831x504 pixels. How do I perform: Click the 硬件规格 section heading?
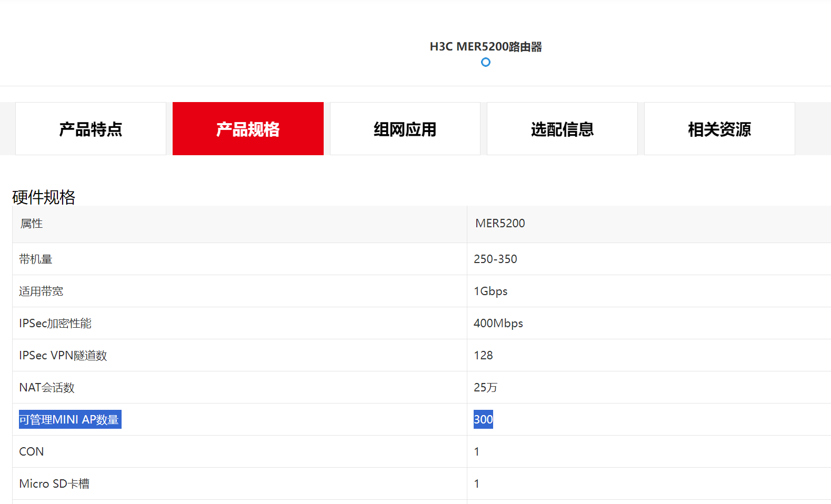click(x=44, y=197)
